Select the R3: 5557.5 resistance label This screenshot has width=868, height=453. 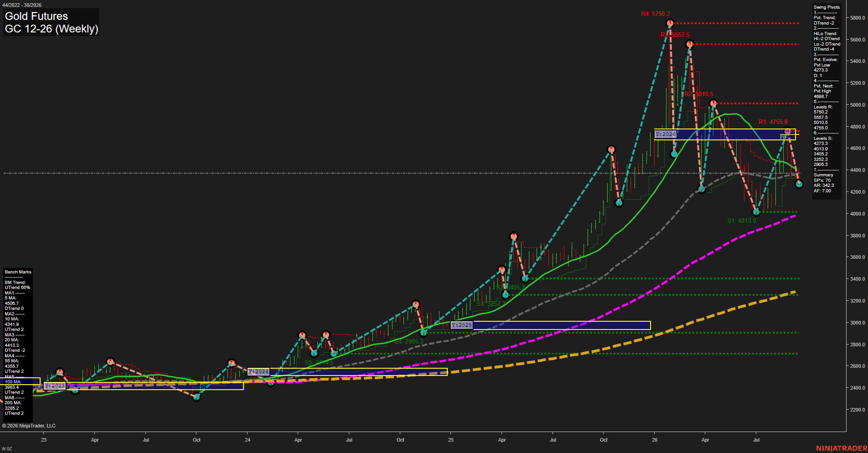point(675,35)
